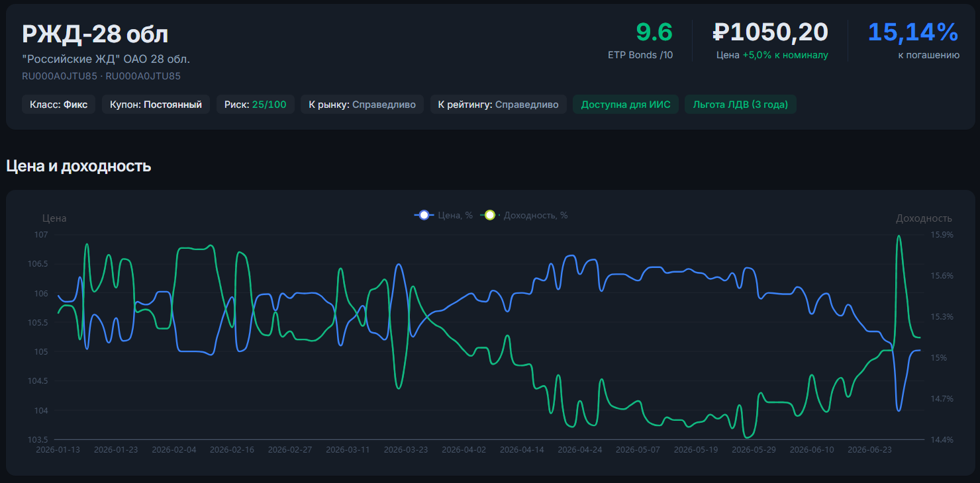
Task: Click the 9.6 ETP Bonds score
Action: [654, 32]
